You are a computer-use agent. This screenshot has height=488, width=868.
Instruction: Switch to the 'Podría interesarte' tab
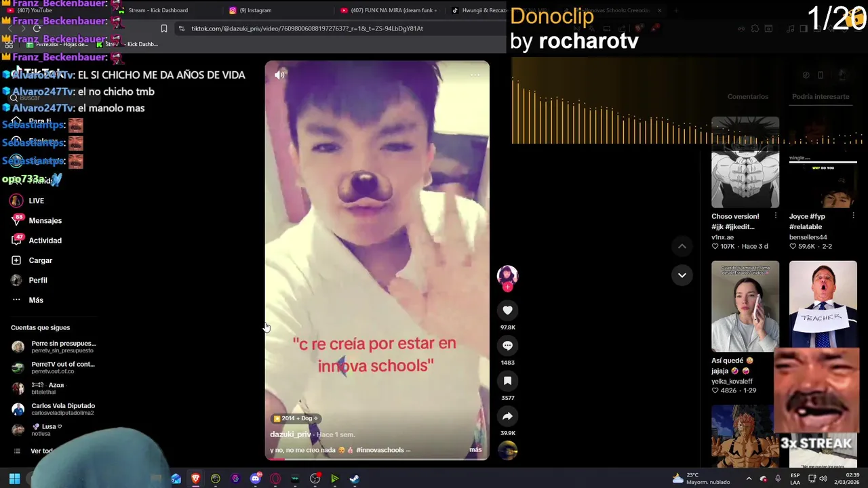pos(821,97)
